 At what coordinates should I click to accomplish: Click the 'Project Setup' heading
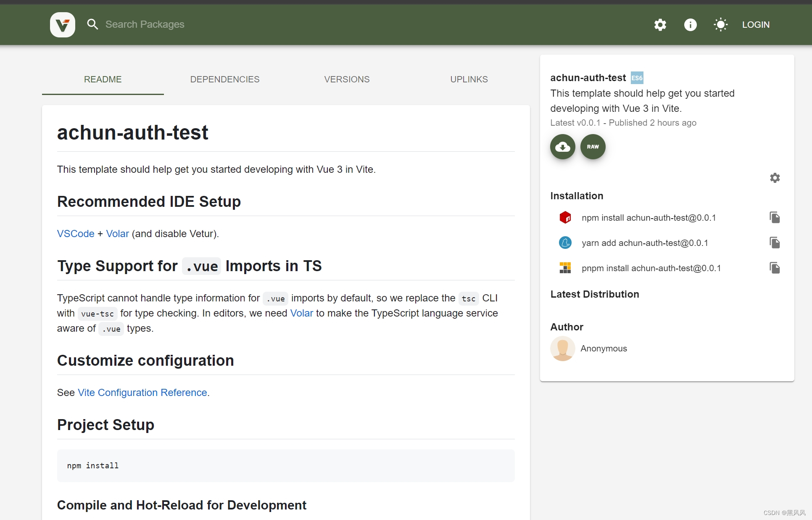[105, 425]
